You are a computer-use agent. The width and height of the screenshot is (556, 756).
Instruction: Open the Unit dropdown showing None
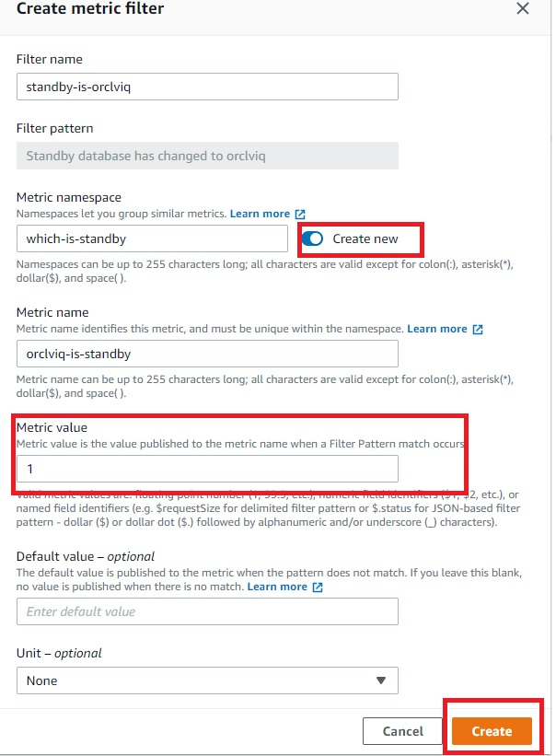(x=207, y=680)
